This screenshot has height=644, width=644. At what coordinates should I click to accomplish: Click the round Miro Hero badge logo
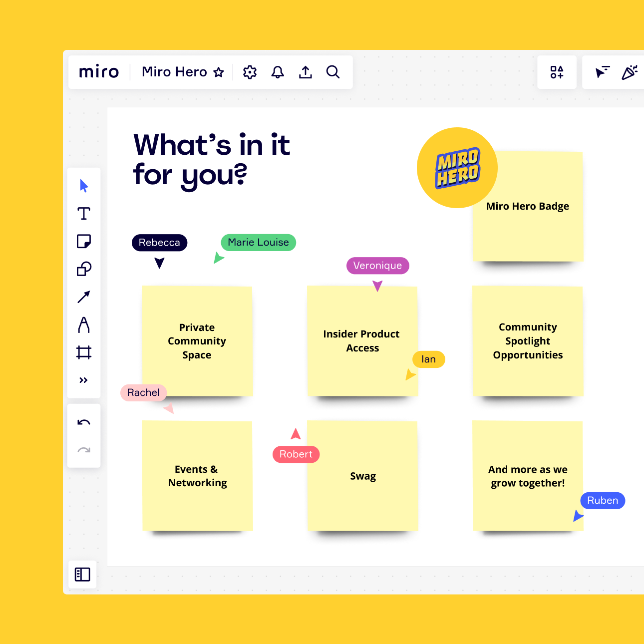point(457,168)
